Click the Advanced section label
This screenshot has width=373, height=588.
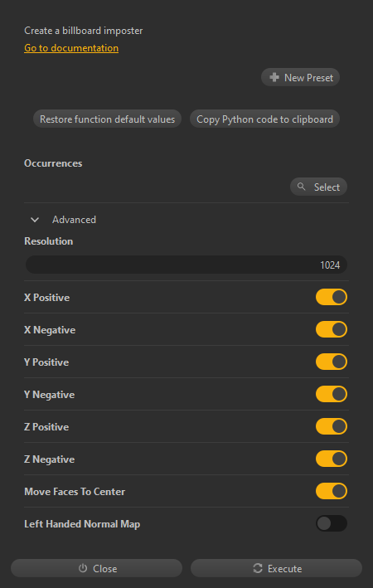75,220
